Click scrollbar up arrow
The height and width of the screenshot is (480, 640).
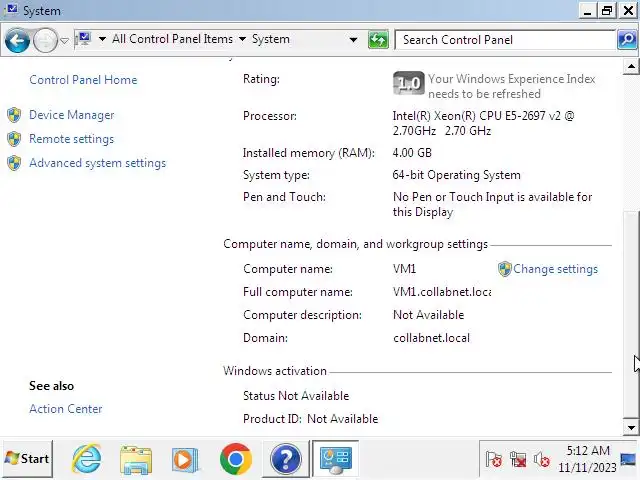pos(631,67)
